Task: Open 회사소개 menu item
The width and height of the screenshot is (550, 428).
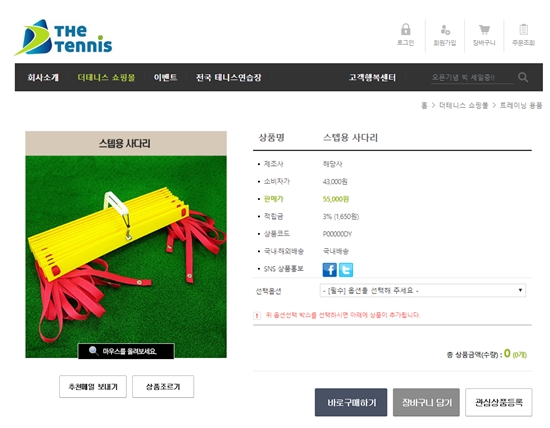Action: coord(43,78)
